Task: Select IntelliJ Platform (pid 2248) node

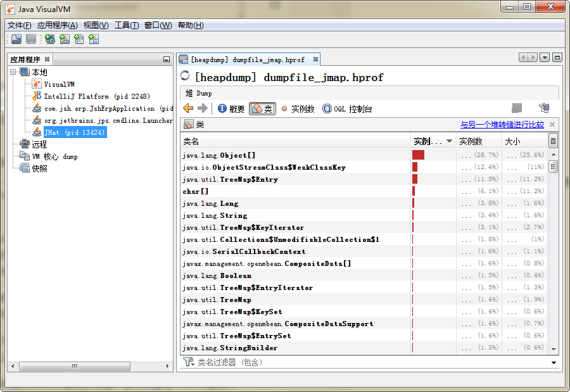Action: pos(97,96)
